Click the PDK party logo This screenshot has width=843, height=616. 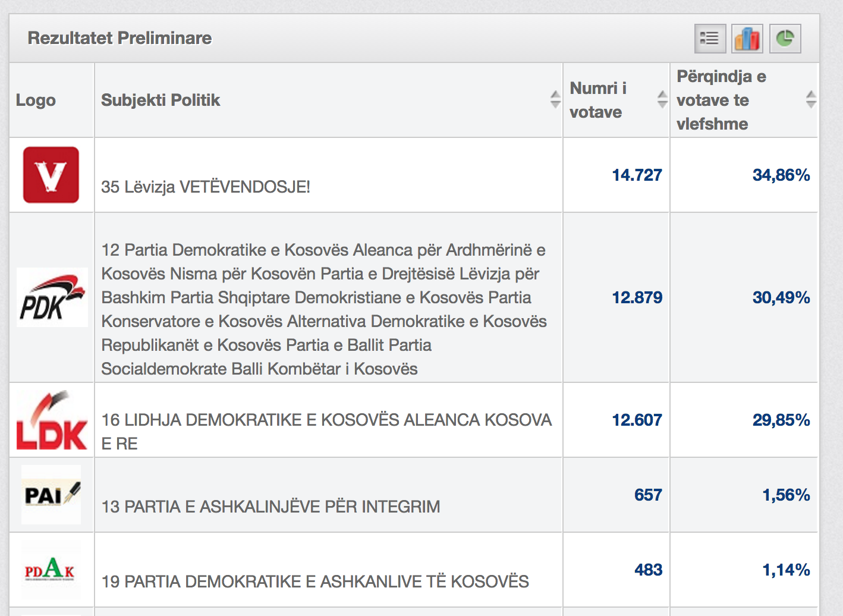[x=52, y=297]
